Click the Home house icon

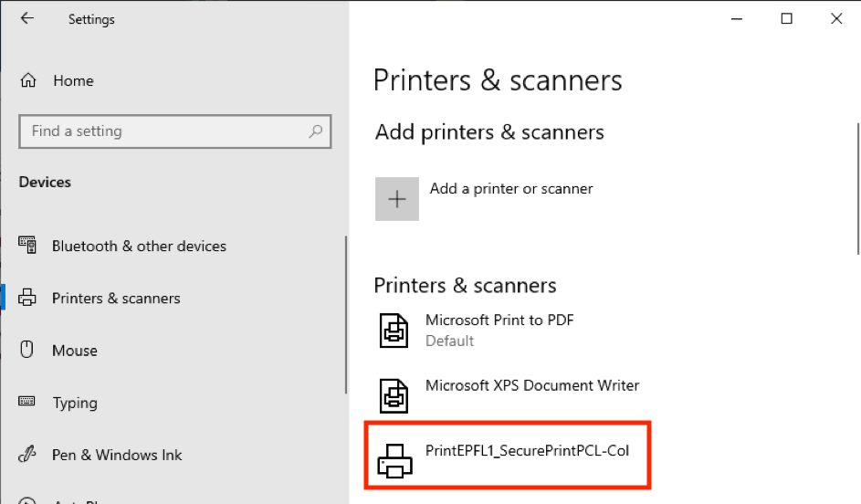(28, 80)
